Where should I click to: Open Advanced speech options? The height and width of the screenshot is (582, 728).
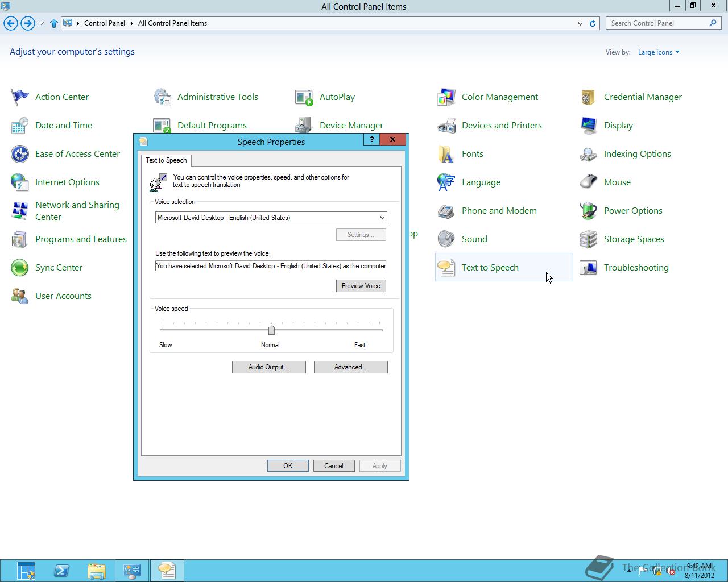click(x=351, y=367)
